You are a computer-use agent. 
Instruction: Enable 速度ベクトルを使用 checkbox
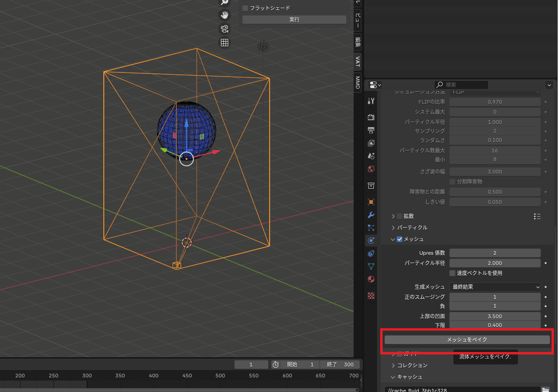(x=452, y=273)
